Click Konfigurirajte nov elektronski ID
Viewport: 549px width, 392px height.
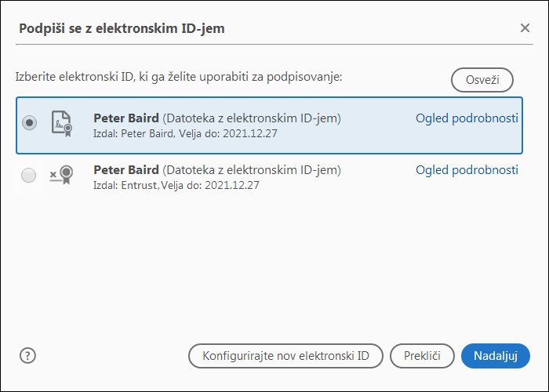pos(285,355)
